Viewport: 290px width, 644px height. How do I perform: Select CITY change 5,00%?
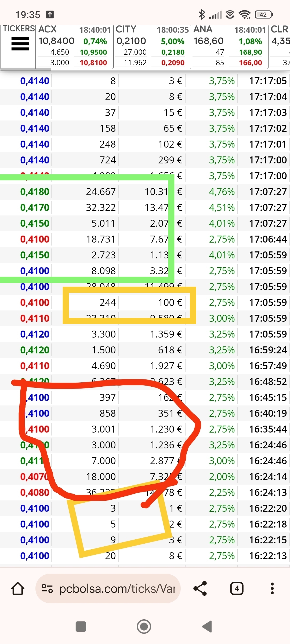(173, 41)
